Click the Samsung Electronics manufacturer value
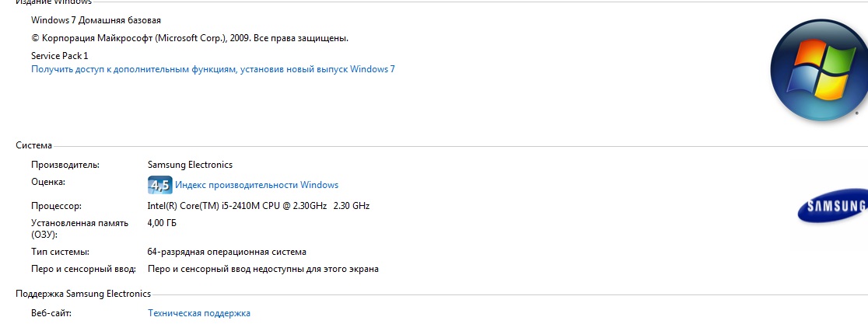 coord(191,165)
